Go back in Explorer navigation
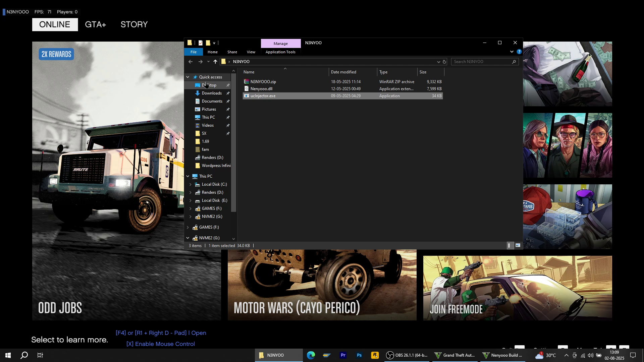 point(191,62)
